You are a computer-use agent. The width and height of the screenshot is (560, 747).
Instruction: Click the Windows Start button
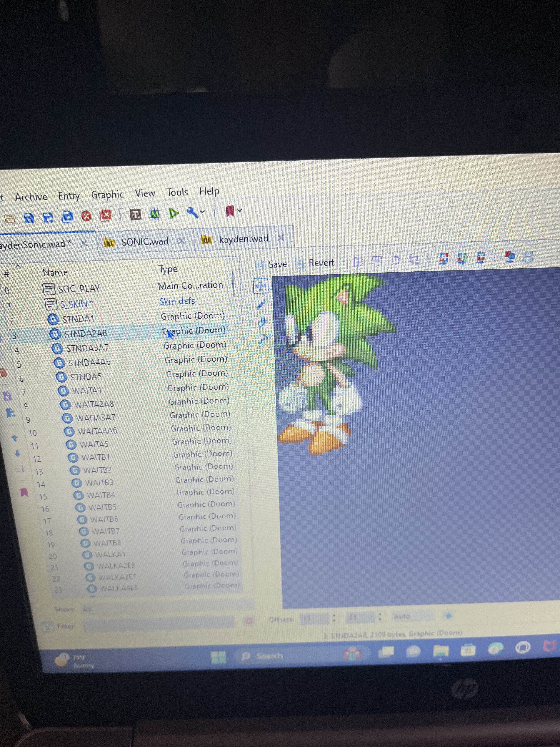218,657
